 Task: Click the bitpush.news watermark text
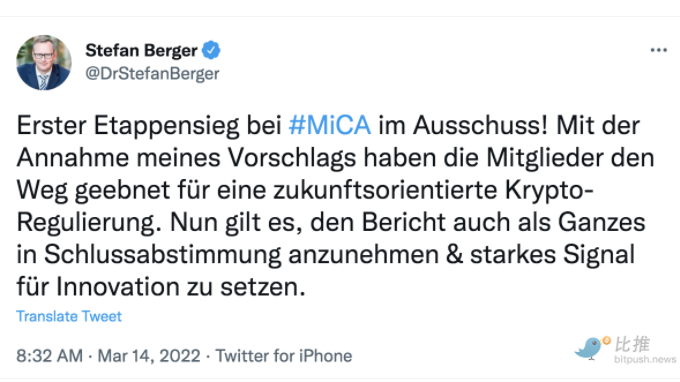[x=645, y=359]
